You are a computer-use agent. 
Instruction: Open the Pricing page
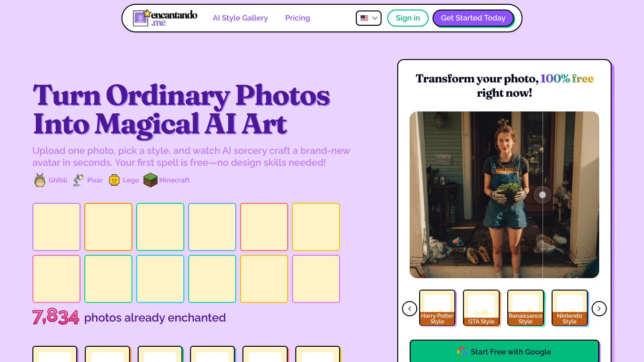(298, 18)
